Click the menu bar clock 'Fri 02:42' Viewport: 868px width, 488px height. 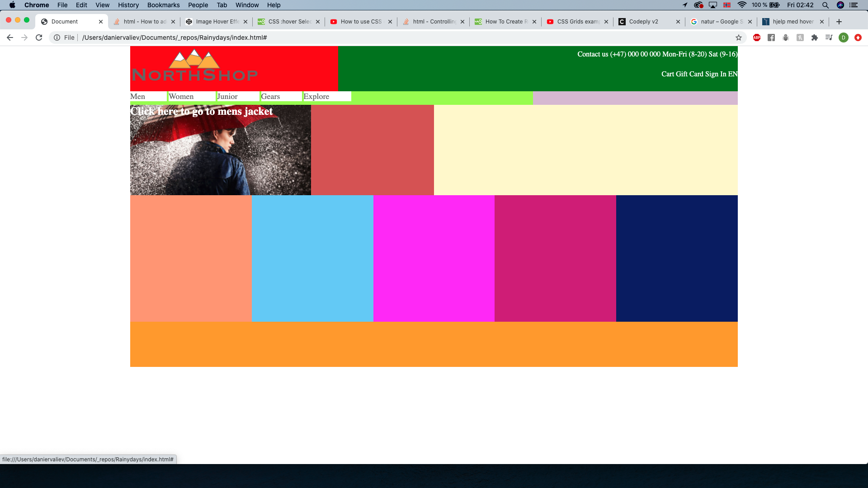pos(800,5)
